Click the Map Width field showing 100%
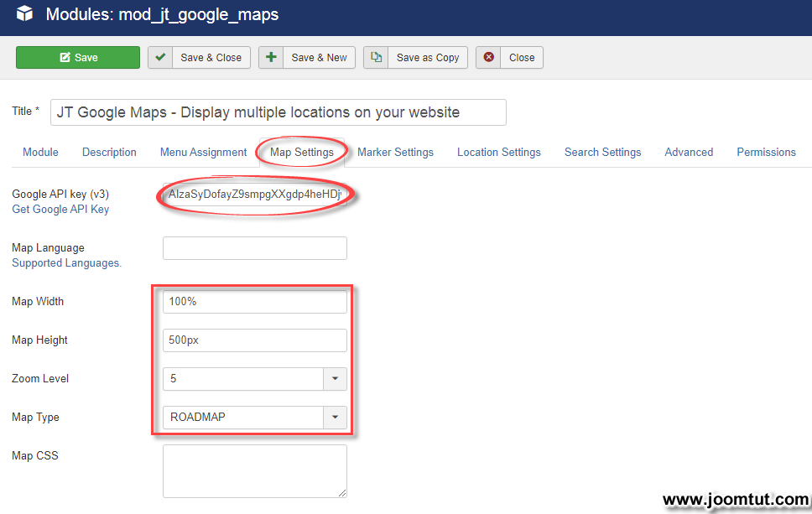812x514 pixels. (255, 302)
